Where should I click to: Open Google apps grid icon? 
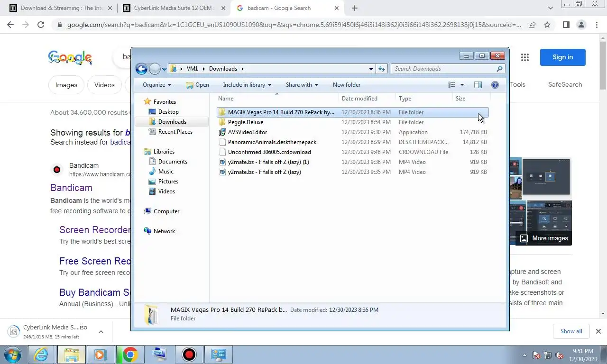coord(524,57)
